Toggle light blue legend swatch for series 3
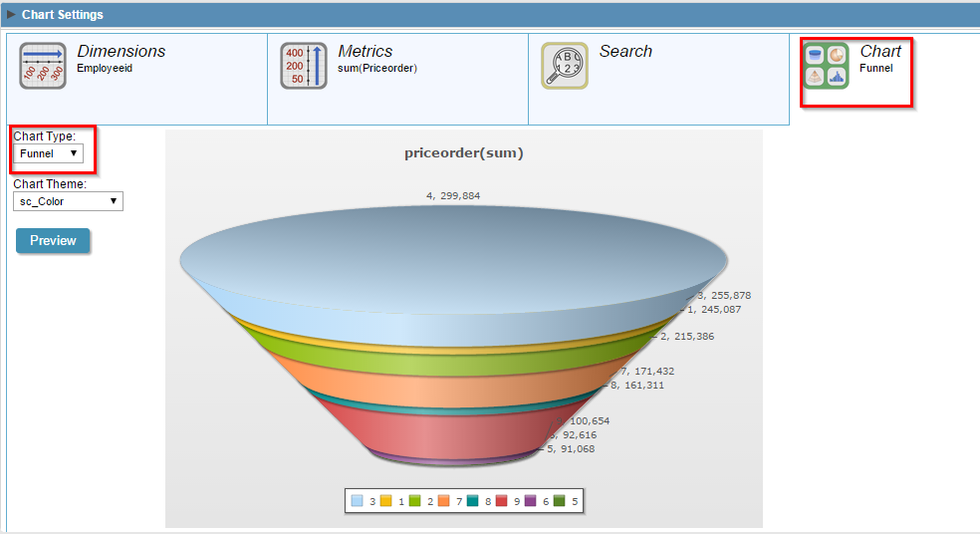980x534 pixels. click(x=358, y=501)
